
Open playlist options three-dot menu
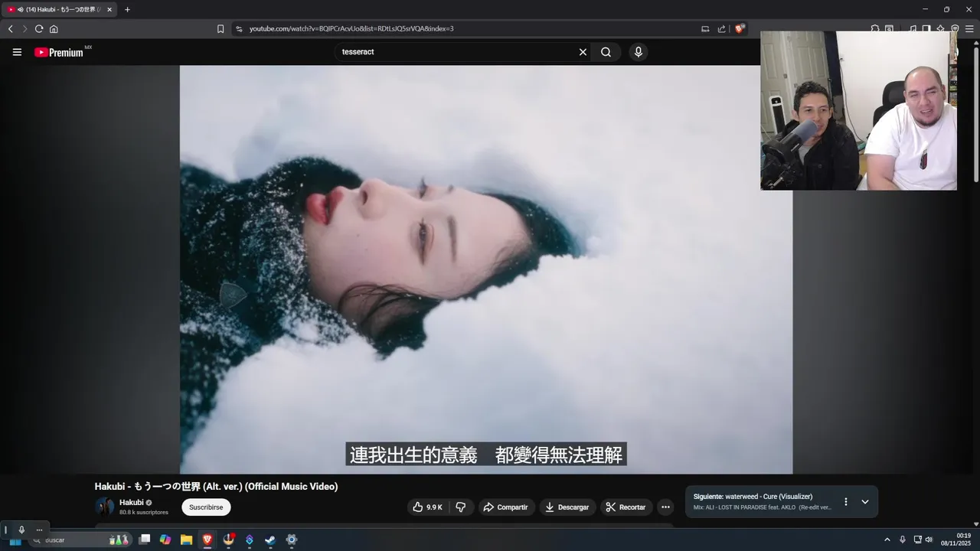[846, 502]
